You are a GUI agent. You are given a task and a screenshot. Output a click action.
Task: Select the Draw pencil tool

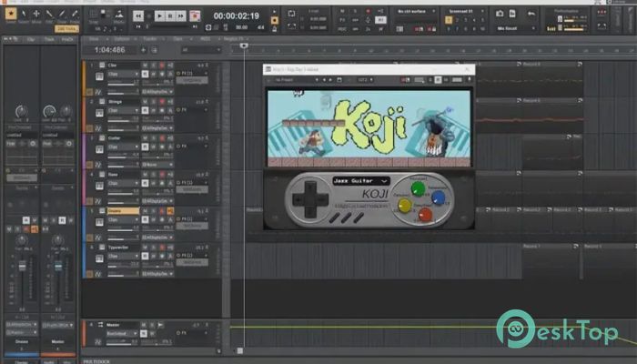62,15
